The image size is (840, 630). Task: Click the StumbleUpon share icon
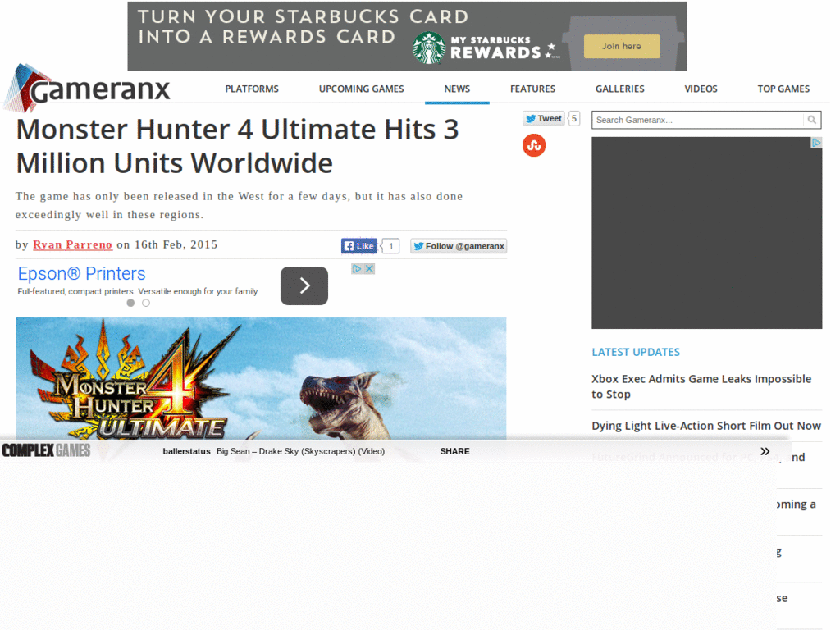(533, 145)
